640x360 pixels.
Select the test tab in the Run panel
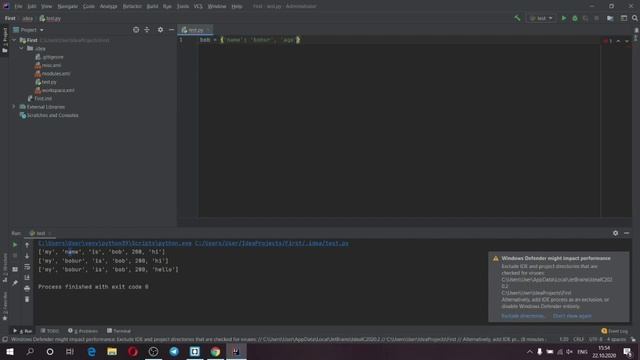(x=40, y=233)
